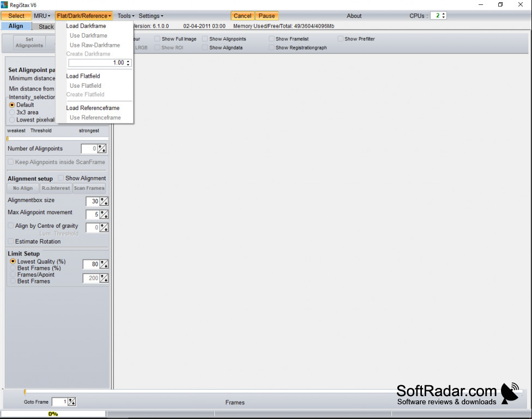Adjust the darkframe multiplier 1.00 stepper
The image size is (532, 419).
[x=128, y=63]
